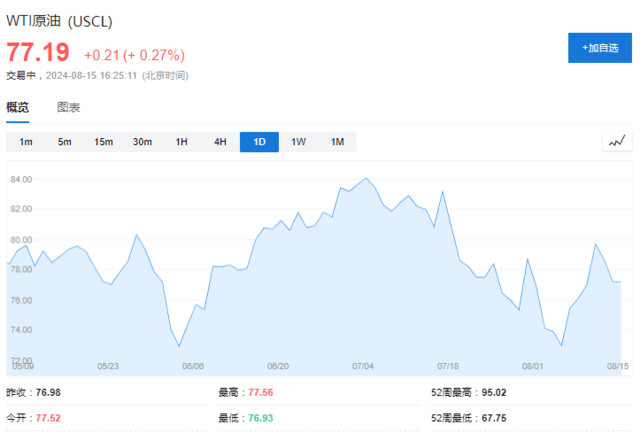The height and width of the screenshot is (433, 640).
Task: Click the 52-week low value 67.75
Action: [x=494, y=418]
